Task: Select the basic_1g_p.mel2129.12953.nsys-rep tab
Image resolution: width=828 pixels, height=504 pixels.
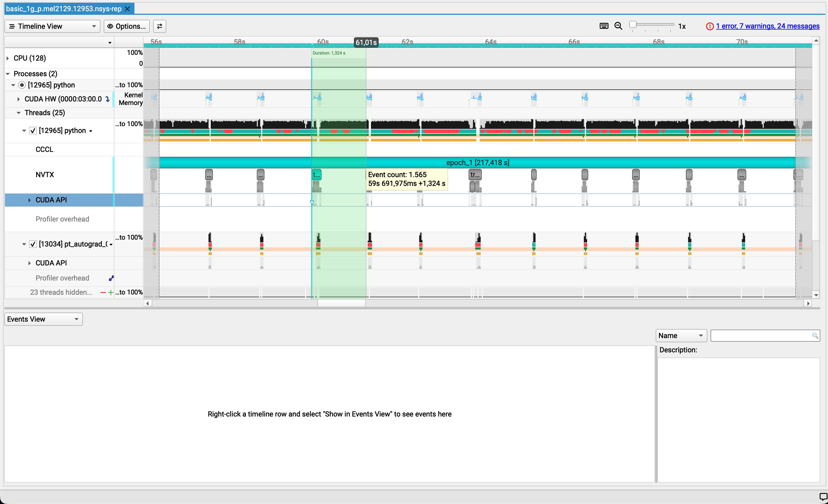Action: click(63, 9)
